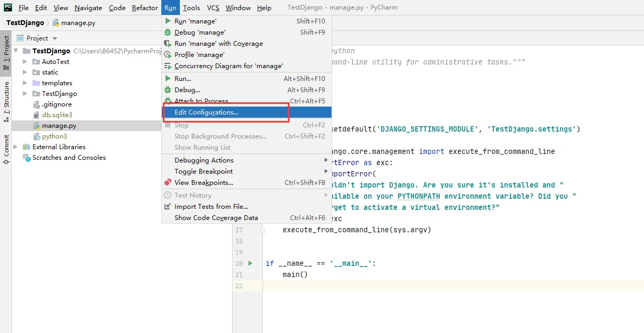Screen dimensions: 644x333
Task: Open the Edit menu
Action: point(41,7)
